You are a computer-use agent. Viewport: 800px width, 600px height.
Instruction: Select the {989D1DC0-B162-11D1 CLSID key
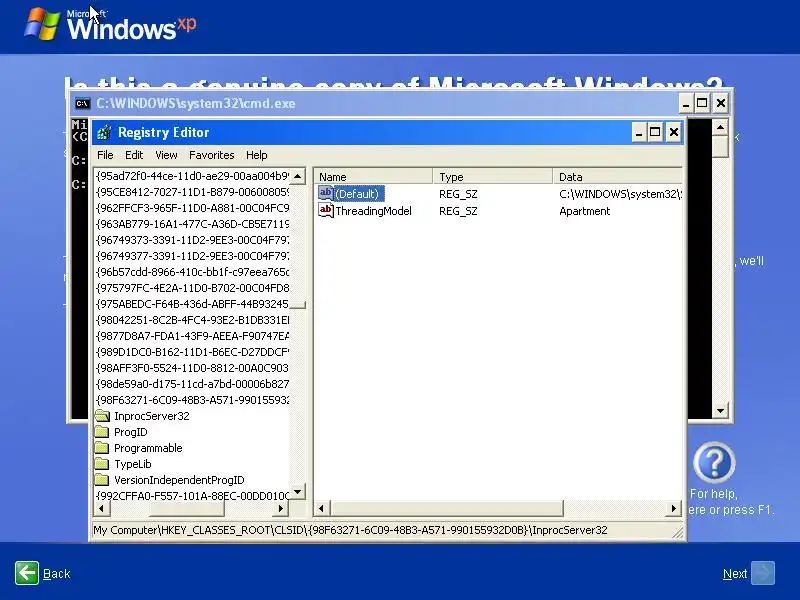(x=192, y=352)
